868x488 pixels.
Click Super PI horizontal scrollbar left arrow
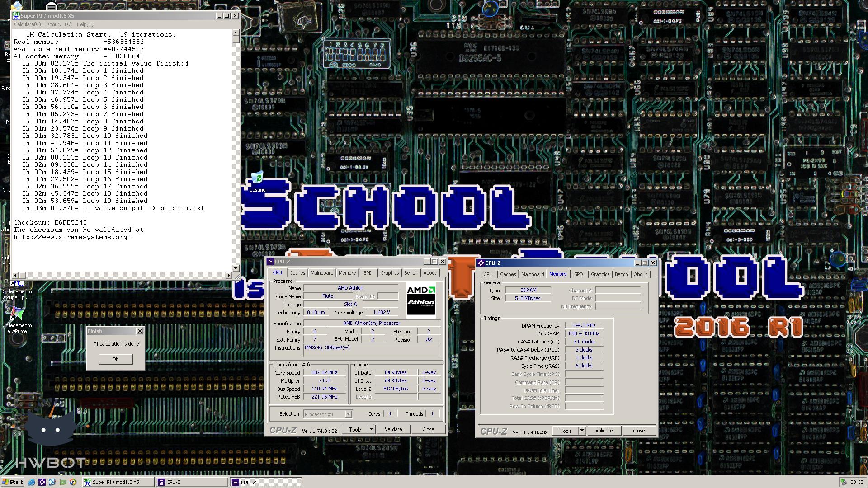(15, 275)
